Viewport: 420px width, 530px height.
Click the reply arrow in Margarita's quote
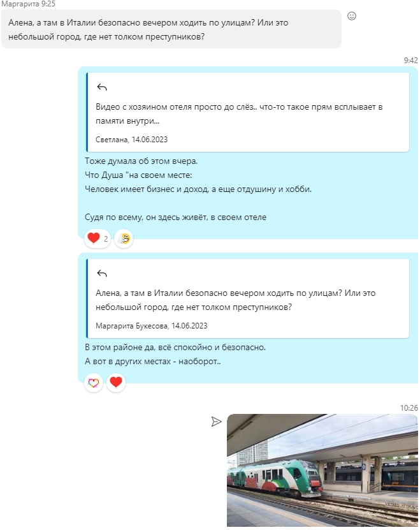click(102, 274)
